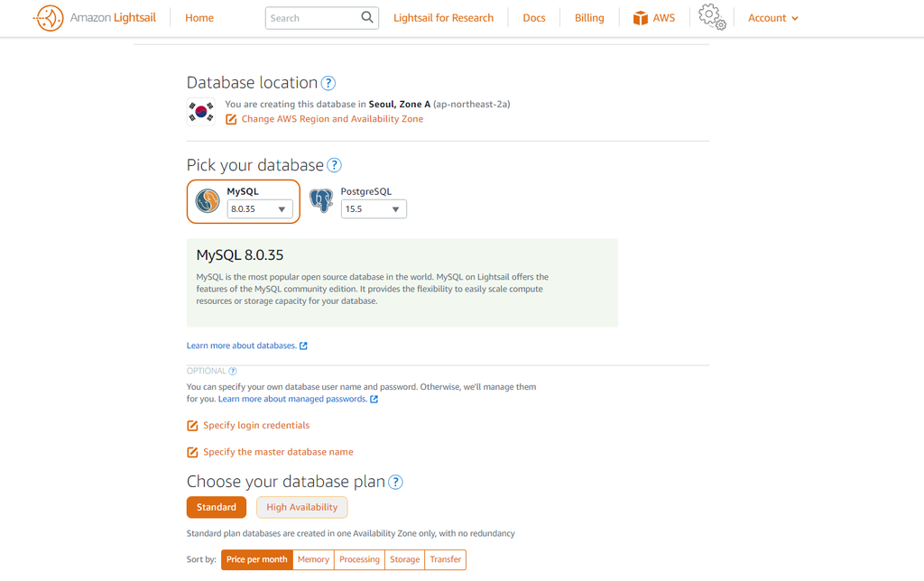This screenshot has width=924, height=581.
Task: Select the Standard database plan
Action: pyautogui.click(x=217, y=507)
